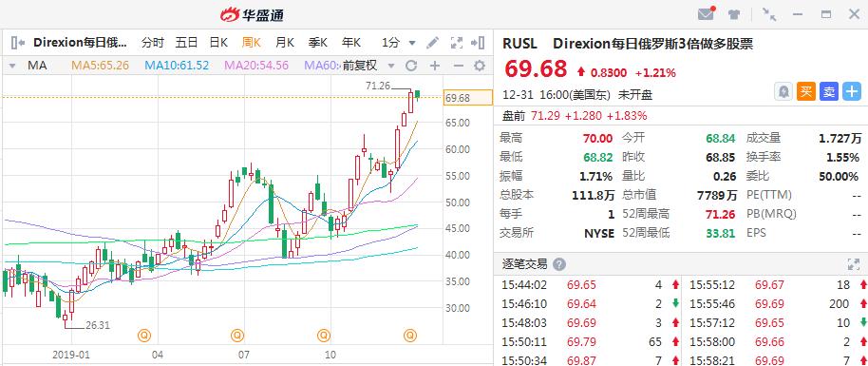Select the 15:50:11 trade at 69.79
This screenshot has width=868, height=366.
(x=588, y=341)
